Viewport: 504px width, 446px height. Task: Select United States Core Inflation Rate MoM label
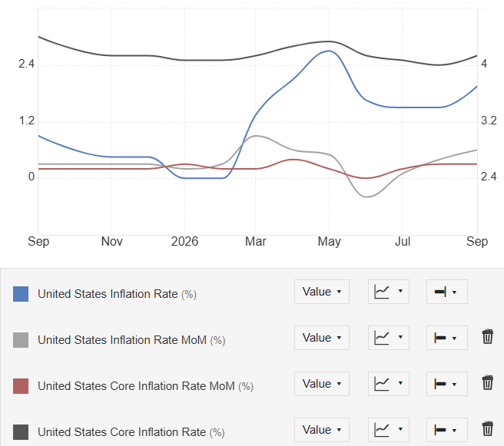146,386
